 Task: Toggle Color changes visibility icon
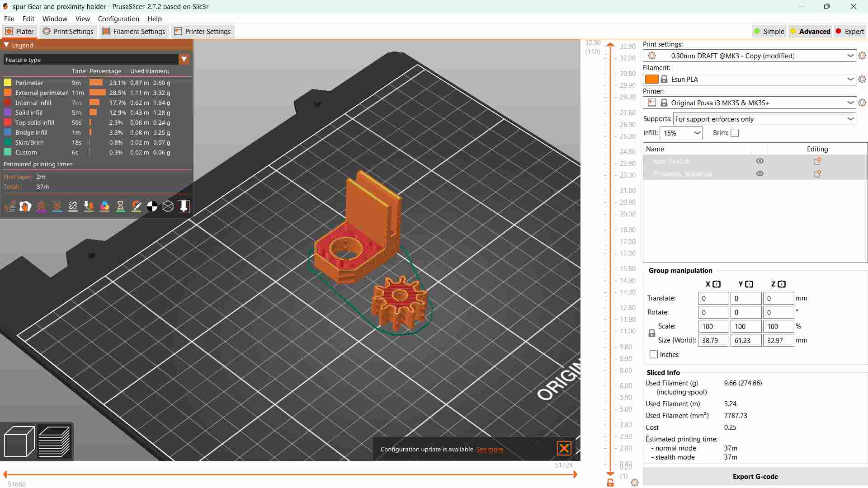point(105,206)
